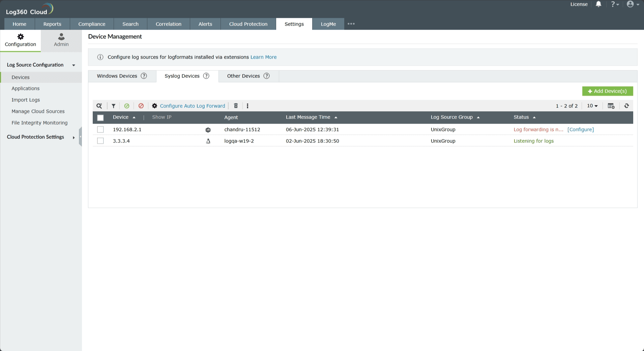Open the filter funnel tool

(114, 106)
